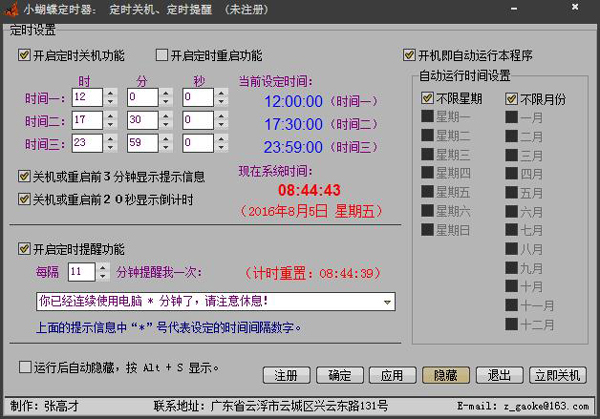The image size is (600, 419).
Task: Click the system time 08:44:43 text
Action: (309, 190)
